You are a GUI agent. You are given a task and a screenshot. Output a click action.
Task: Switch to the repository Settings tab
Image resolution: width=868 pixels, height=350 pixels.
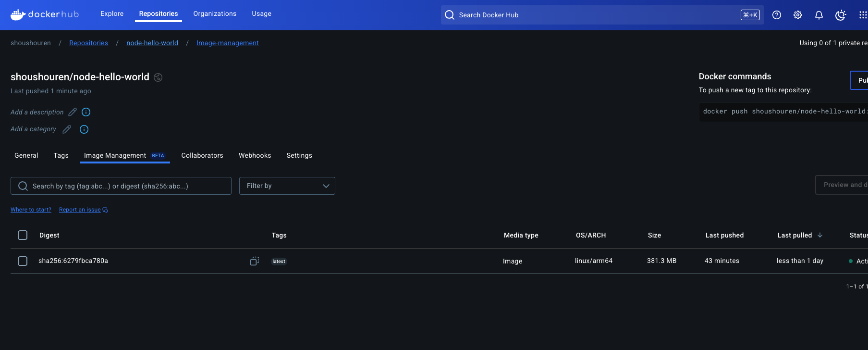click(x=299, y=155)
